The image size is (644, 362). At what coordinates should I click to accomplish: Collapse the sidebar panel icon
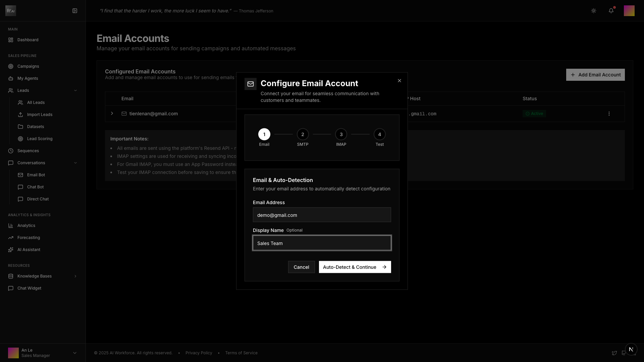coord(75,11)
